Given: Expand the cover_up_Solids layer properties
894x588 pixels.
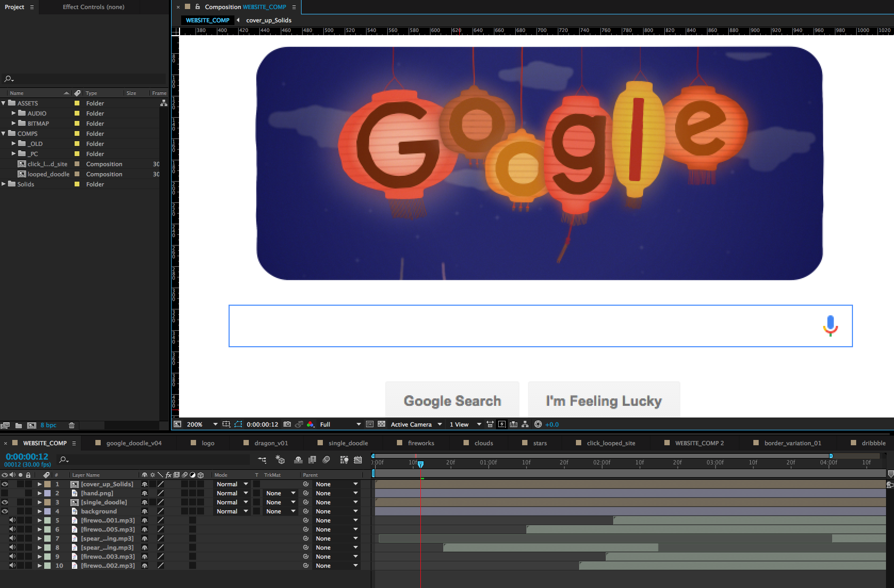Looking at the screenshot, I should point(39,484).
